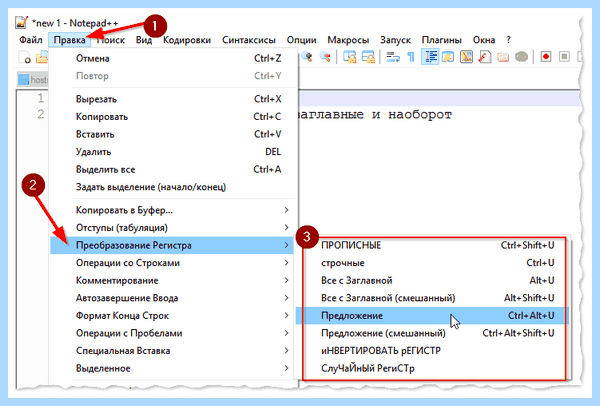The width and height of the screenshot is (600, 406).
Task: Click the Stop Recording square icon
Action: pos(564,57)
